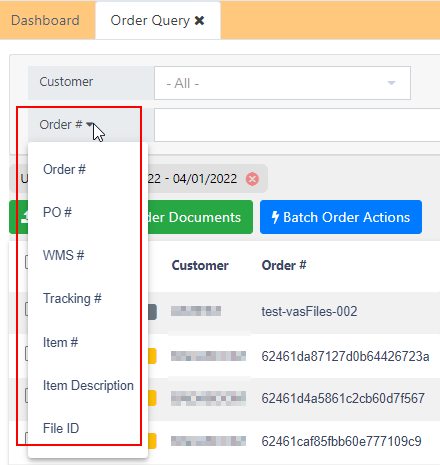440x465 pixels.
Task: Switch to the Dashboard tab
Action: tap(45, 20)
